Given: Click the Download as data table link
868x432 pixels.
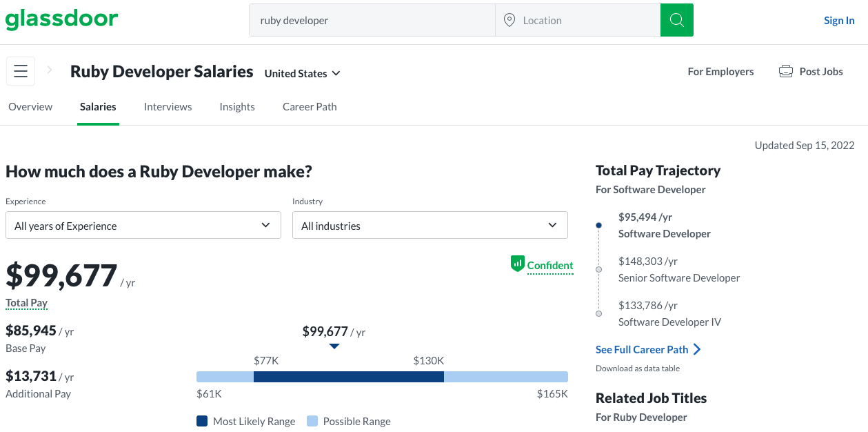Looking at the screenshot, I should [638, 368].
